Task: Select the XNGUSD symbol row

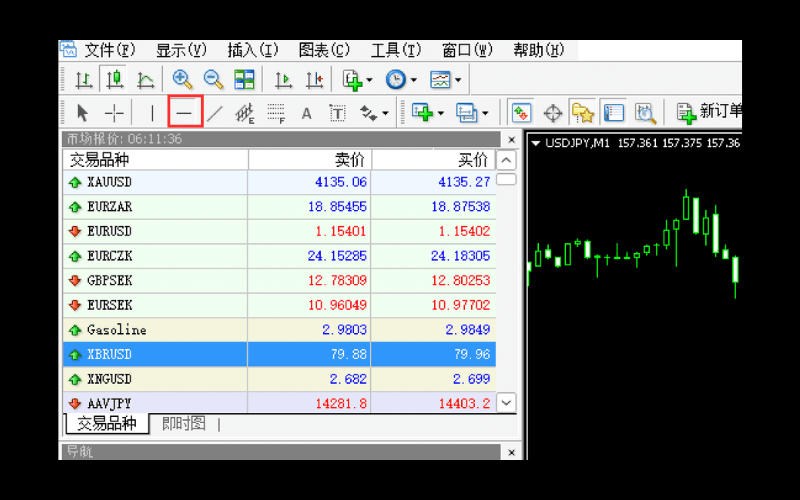Action: pos(280,379)
